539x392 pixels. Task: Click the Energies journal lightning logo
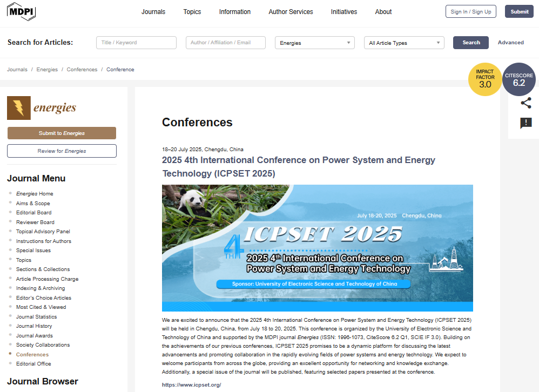(19, 108)
